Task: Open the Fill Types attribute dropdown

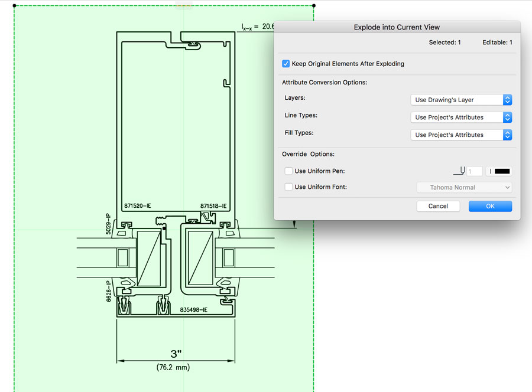Action: 461,135
